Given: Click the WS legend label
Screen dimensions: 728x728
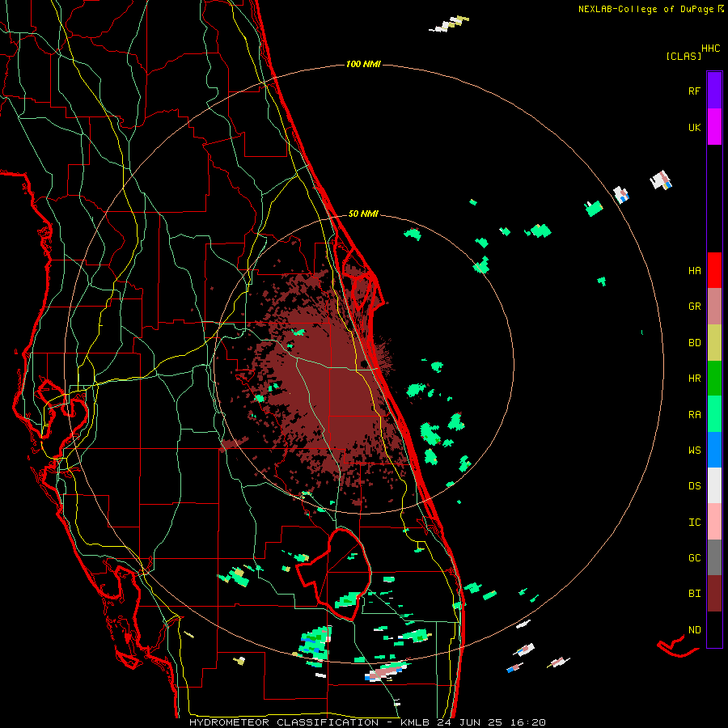Looking at the screenshot, I should point(694,451).
